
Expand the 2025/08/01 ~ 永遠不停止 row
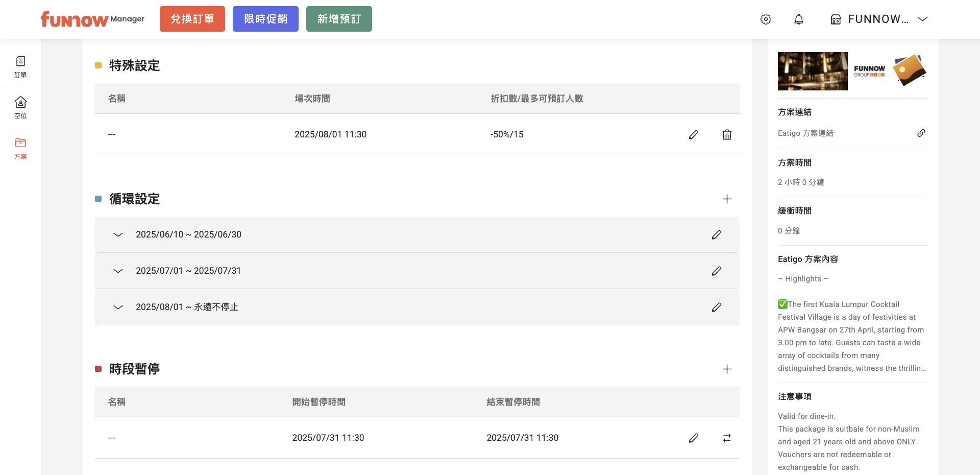[x=118, y=307]
